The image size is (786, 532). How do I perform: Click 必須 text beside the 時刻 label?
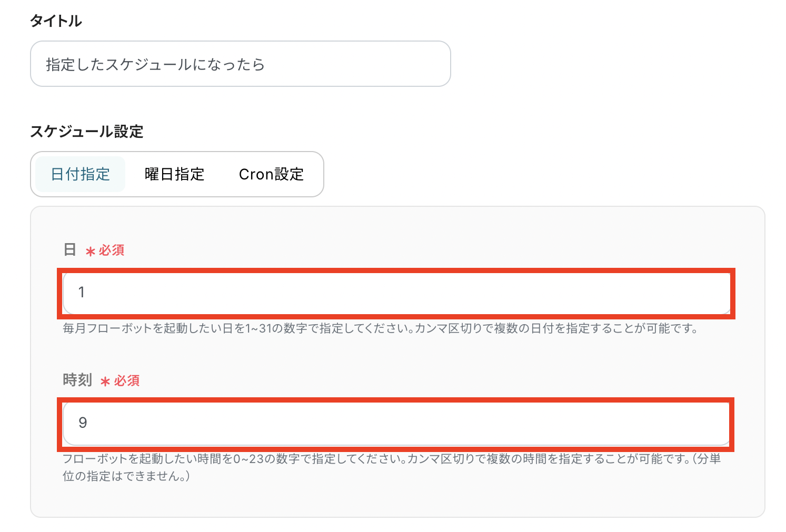point(126,381)
